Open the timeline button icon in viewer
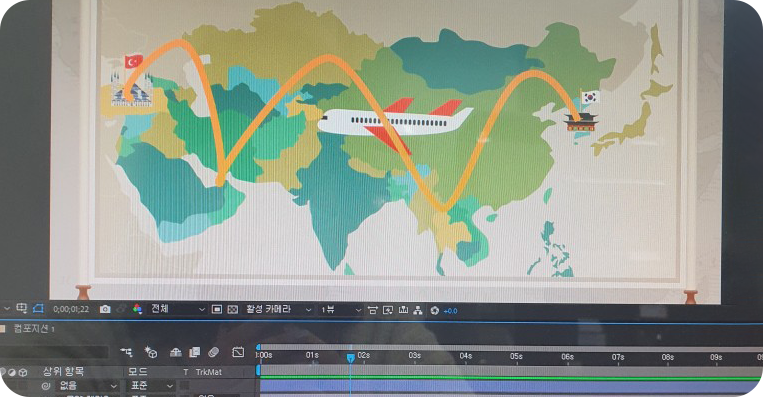This screenshot has width=763, height=397. coord(403,310)
